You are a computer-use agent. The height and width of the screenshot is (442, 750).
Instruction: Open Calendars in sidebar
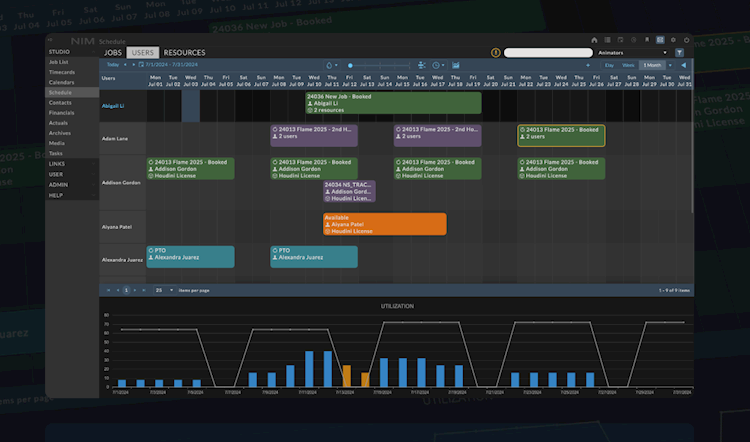[61, 82]
